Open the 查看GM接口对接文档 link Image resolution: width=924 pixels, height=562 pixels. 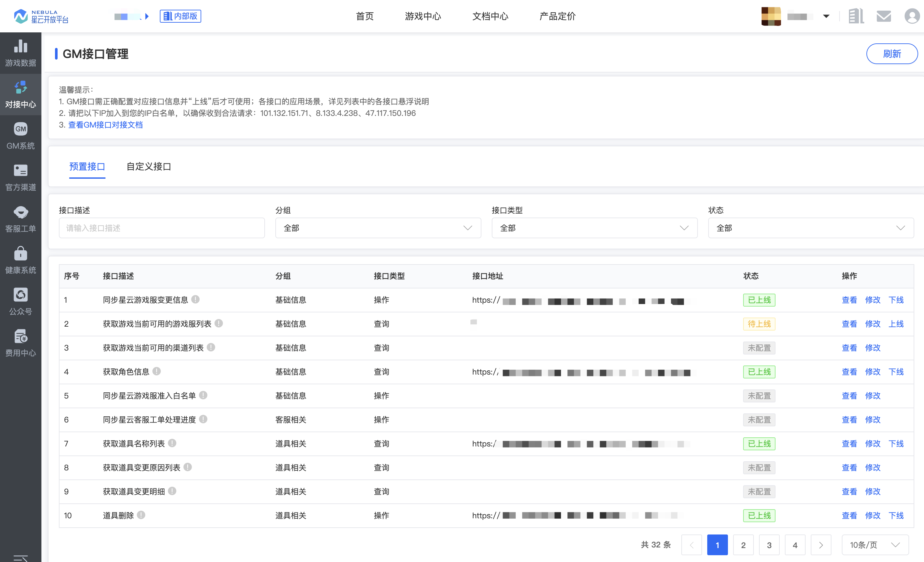[105, 125]
